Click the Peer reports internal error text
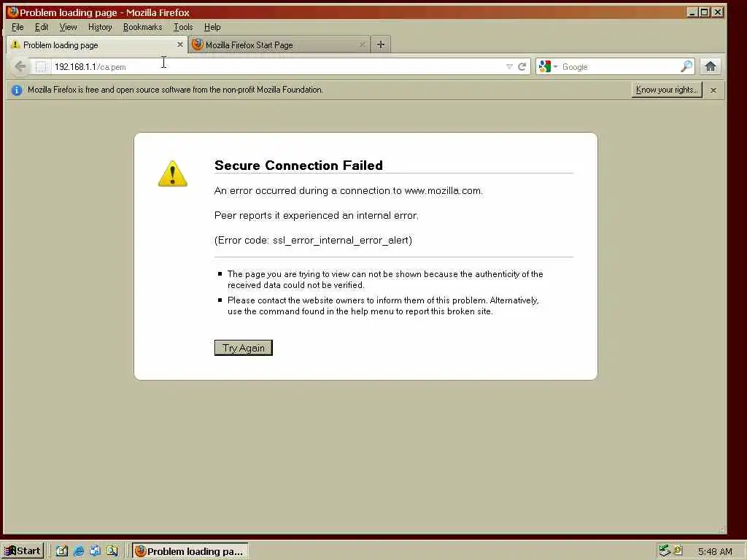The width and height of the screenshot is (747, 560). click(317, 215)
